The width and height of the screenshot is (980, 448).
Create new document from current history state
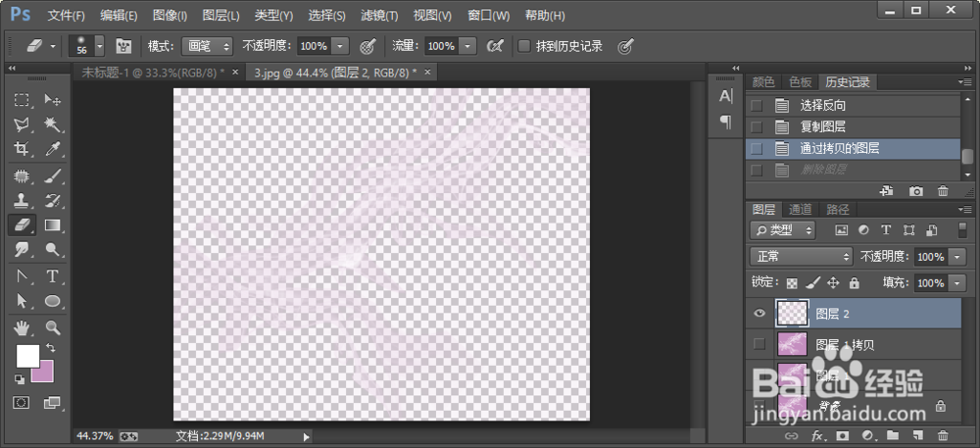(886, 191)
